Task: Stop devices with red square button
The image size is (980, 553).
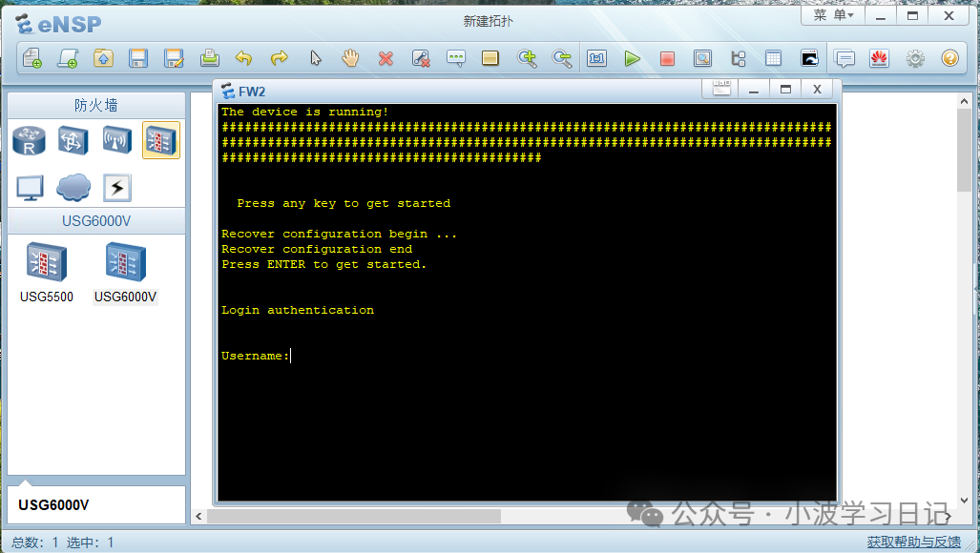Action: [x=668, y=59]
